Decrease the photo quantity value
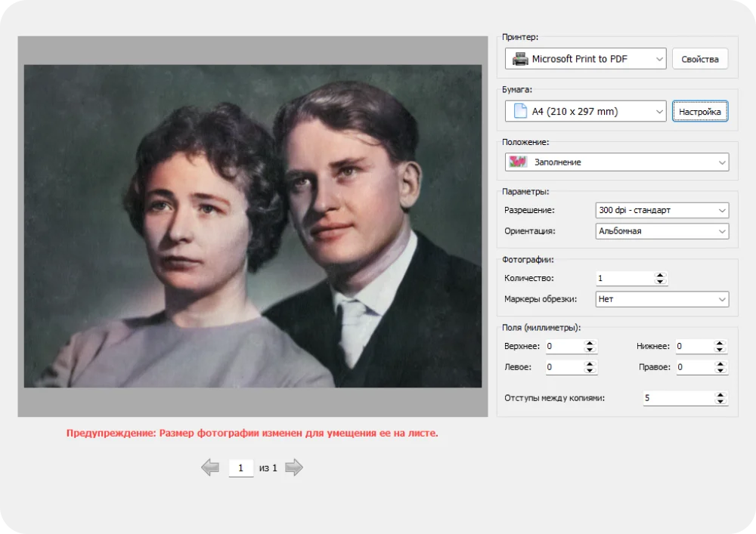 (x=661, y=282)
